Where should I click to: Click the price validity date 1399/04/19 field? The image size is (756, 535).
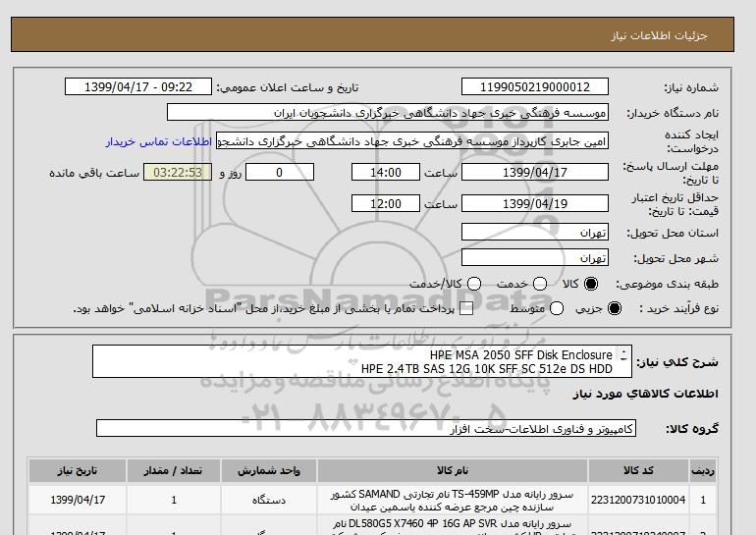click(535, 203)
